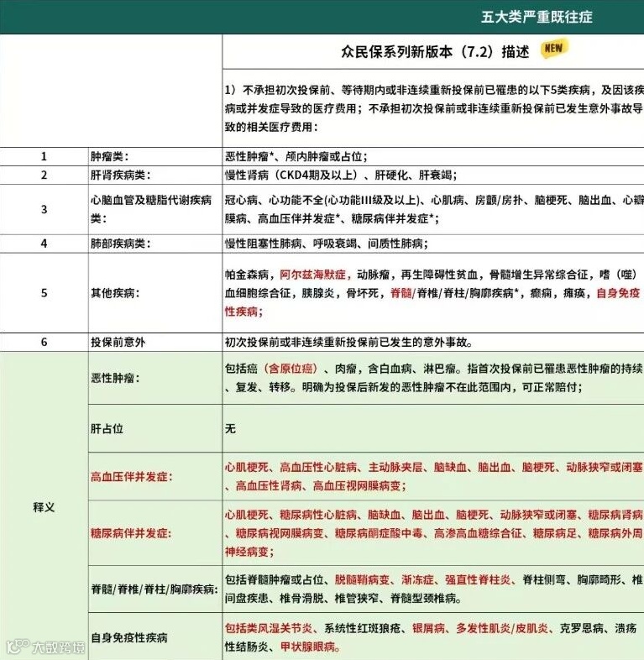Click row number cell 6
This screenshot has height=660, width=644.
44,342
